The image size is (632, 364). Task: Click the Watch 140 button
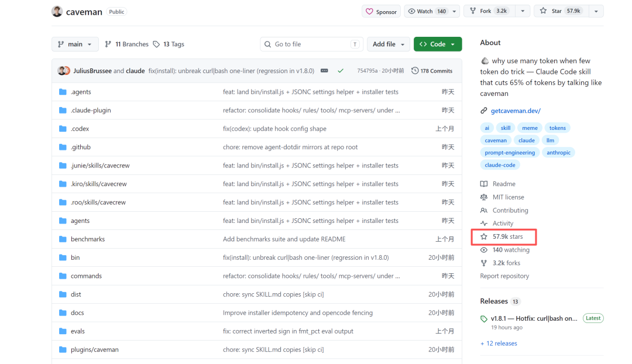(427, 11)
